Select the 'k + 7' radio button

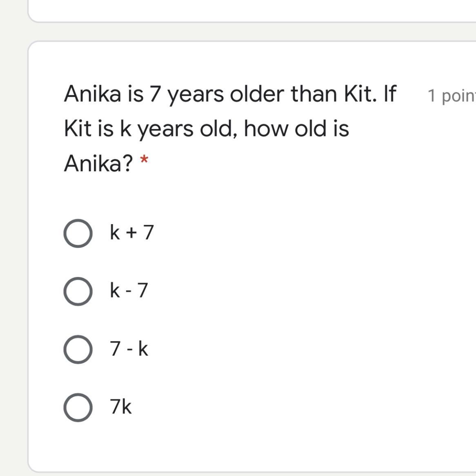point(78,233)
